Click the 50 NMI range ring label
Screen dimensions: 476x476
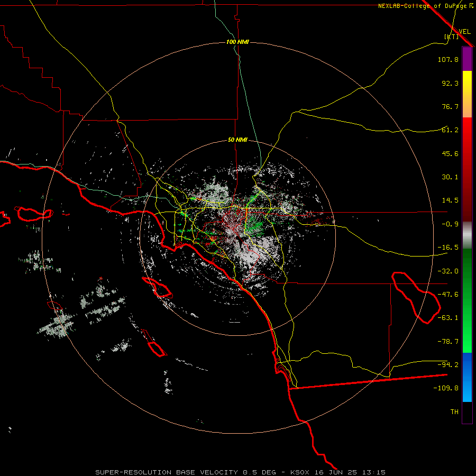pos(237,140)
